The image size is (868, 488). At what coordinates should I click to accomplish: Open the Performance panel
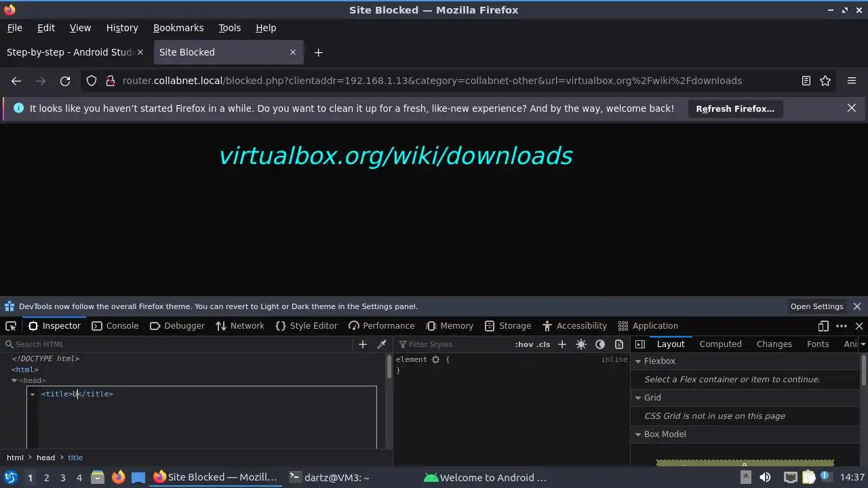click(381, 326)
